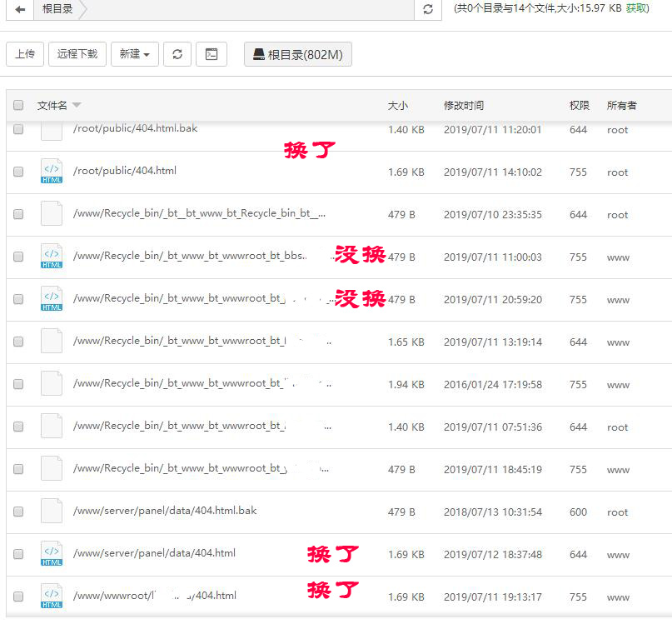
Task: Sort by 文件名 column arrow
Action: [x=77, y=106]
